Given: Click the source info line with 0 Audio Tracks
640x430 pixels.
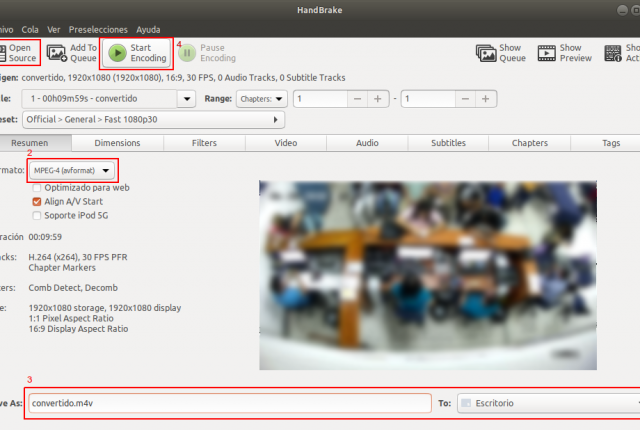Looking at the screenshot, I should click(183, 78).
